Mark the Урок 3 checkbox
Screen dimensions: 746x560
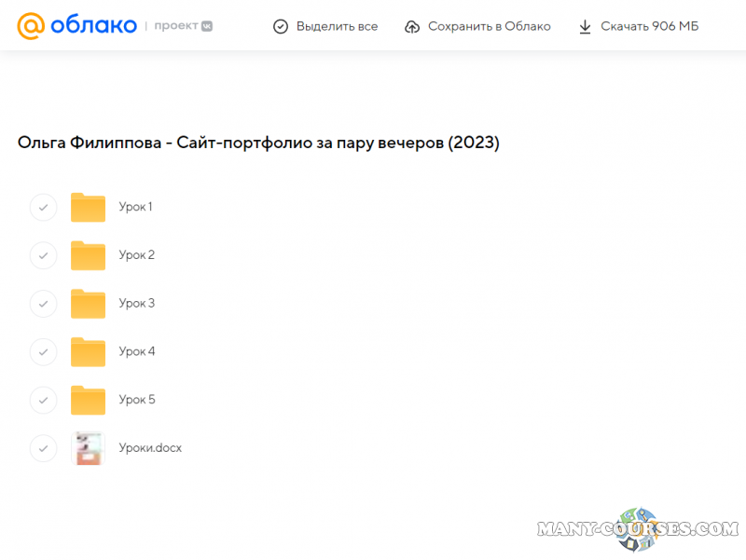click(x=43, y=304)
